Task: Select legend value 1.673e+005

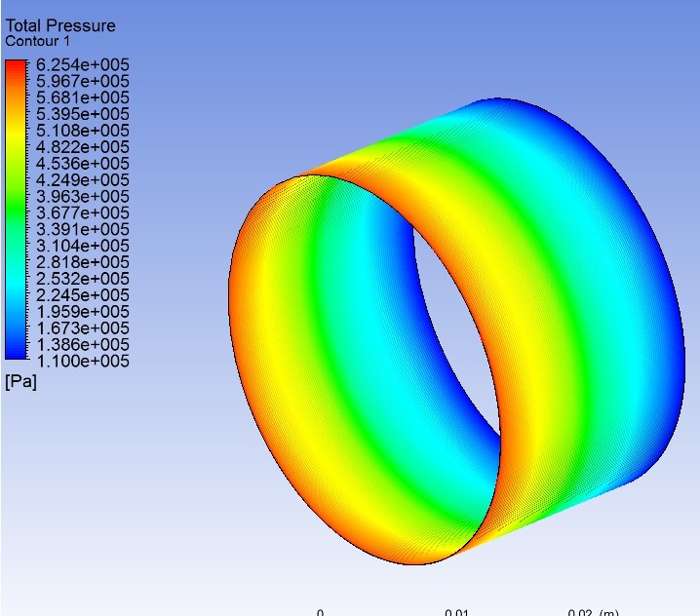Action: pos(83,328)
